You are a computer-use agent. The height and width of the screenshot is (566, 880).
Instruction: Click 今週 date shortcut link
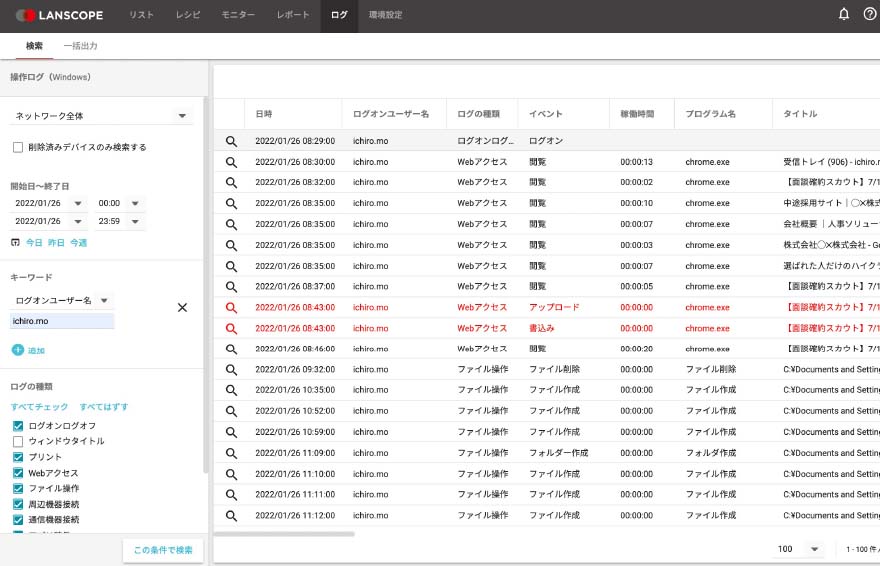click(x=79, y=242)
